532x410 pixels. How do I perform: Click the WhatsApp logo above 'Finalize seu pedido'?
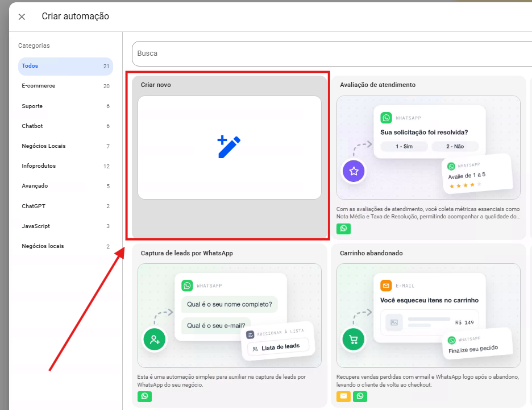452,340
